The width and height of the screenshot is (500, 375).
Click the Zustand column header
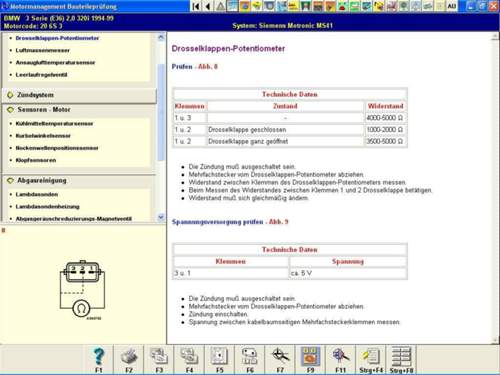pyautogui.click(x=285, y=106)
